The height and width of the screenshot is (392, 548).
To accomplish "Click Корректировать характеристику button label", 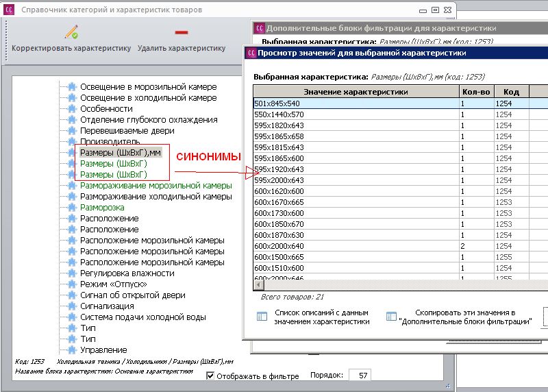I will point(71,48).
